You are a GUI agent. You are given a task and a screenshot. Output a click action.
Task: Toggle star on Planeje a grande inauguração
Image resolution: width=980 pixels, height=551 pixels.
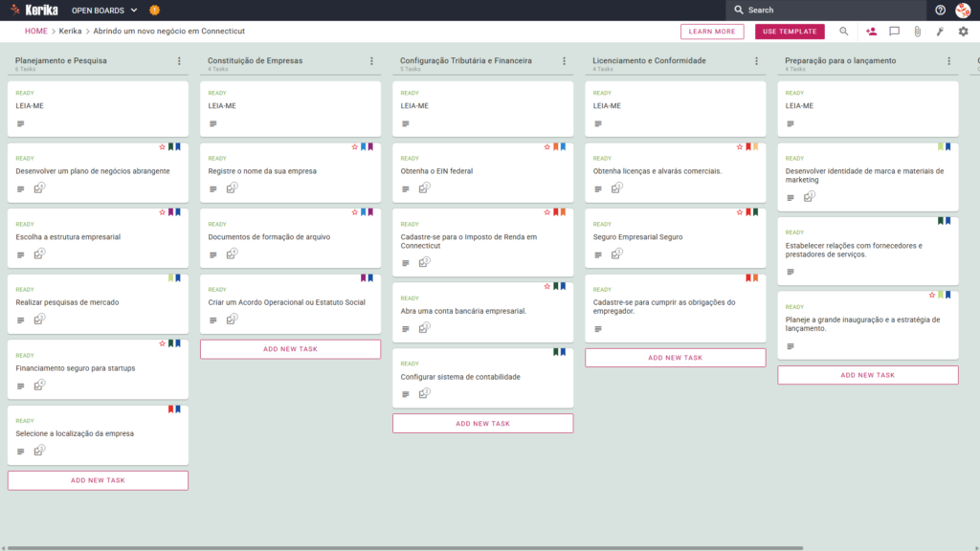click(x=932, y=295)
